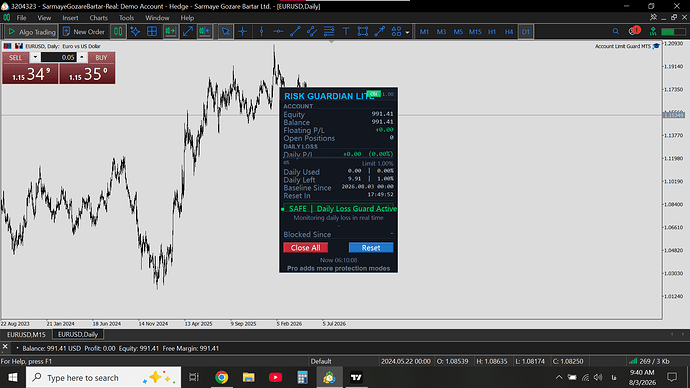The width and height of the screenshot is (690, 388).
Task: Open TradingView from the taskbar
Action: [x=356, y=377]
